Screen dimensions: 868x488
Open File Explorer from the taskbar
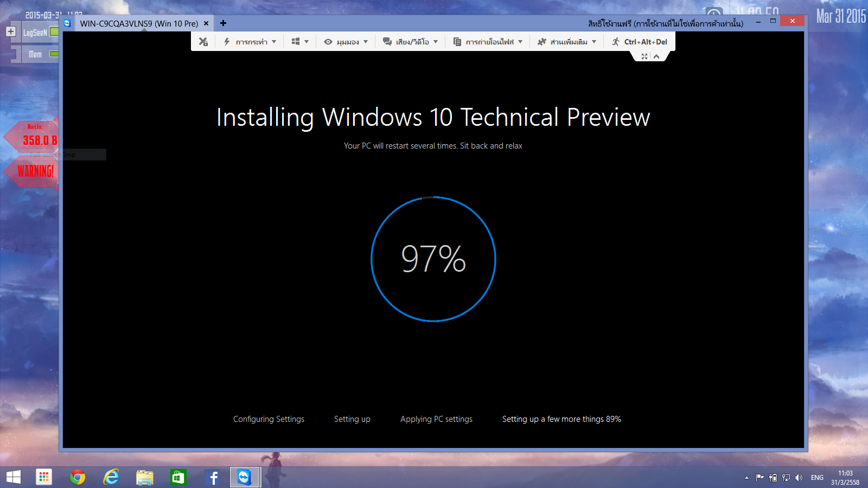pos(145,477)
